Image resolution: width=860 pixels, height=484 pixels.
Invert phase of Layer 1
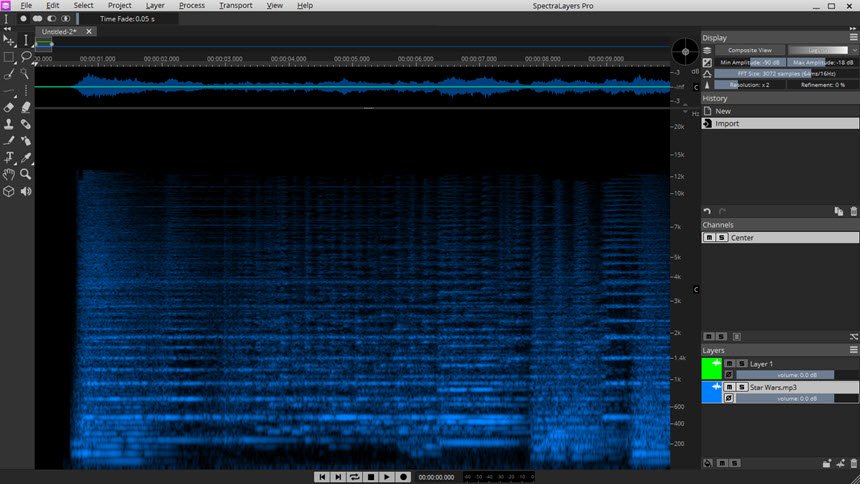coord(729,375)
